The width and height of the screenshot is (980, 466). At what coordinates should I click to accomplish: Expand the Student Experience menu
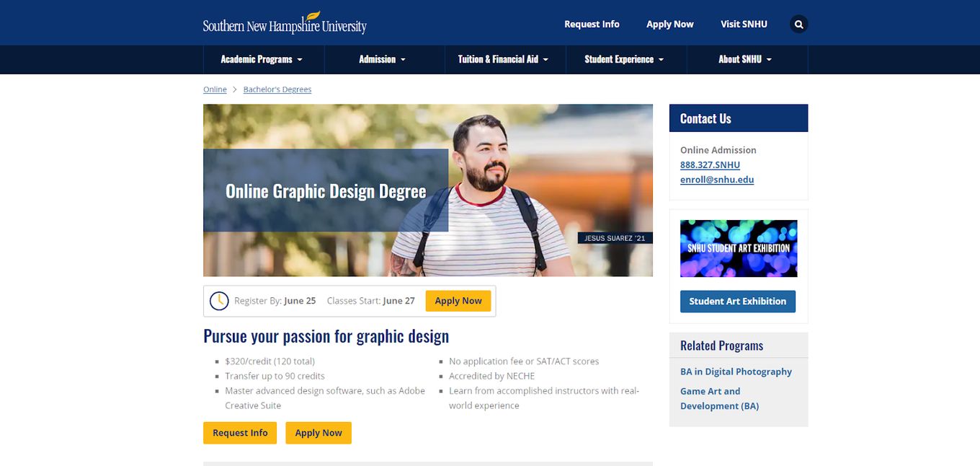tap(626, 60)
